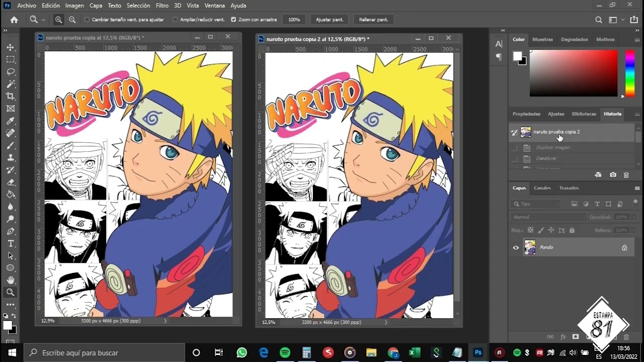Select the Frame tool
644x362 pixels.
[10, 109]
